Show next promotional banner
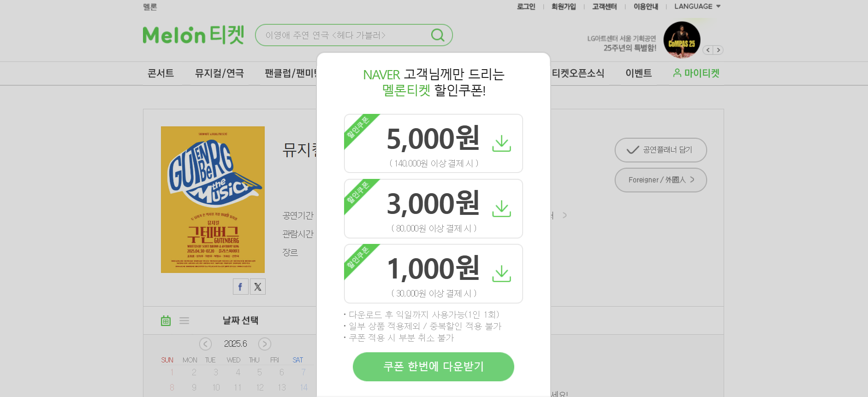 coord(718,50)
